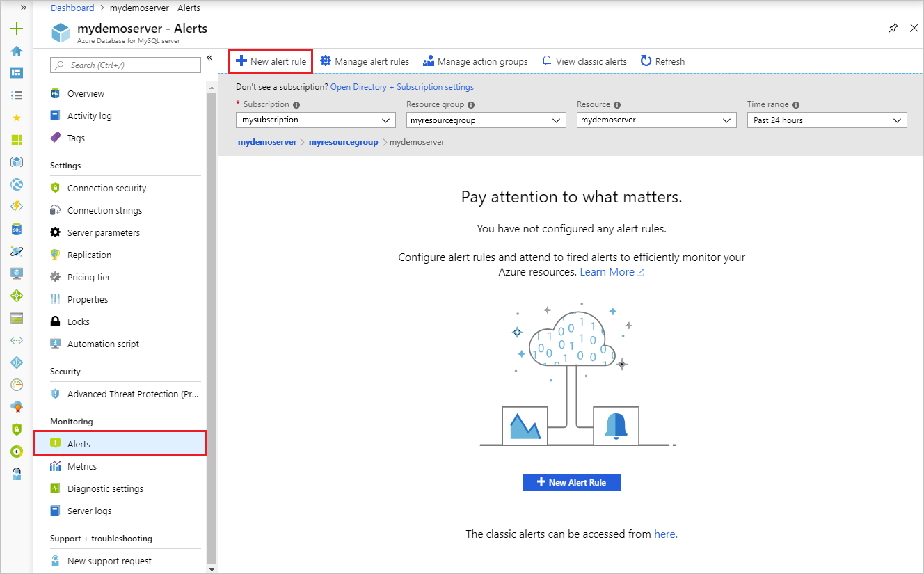Open the Help and support person icon
Image resolution: width=924 pixels, height=574 pixels.
(x=17, y=474)
